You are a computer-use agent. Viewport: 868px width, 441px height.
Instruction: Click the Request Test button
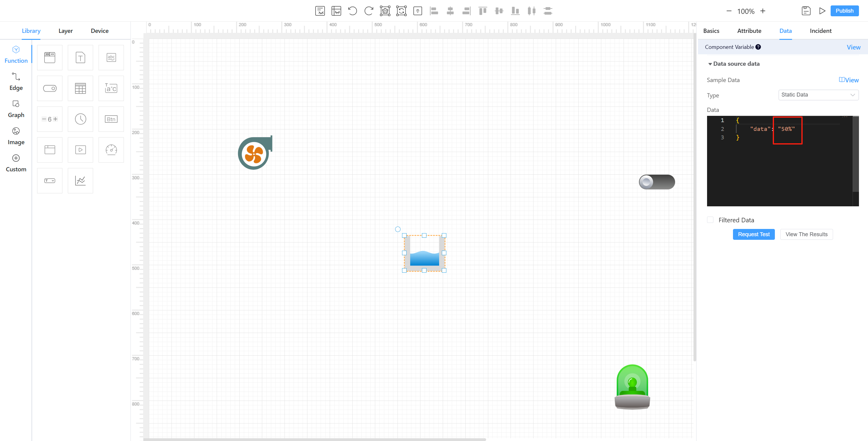pyautogui.click(x=753, y=234)
